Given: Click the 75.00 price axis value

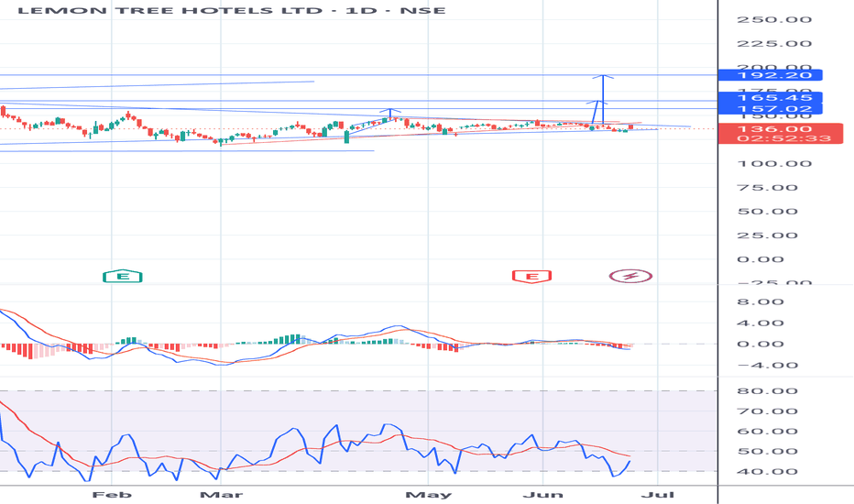Looking at the screenshot, I should [767, 188].
